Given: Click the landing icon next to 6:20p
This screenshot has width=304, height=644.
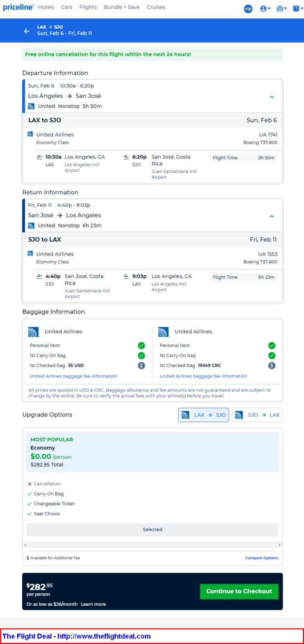Looking at the screenshot, I should coord(126,157).
